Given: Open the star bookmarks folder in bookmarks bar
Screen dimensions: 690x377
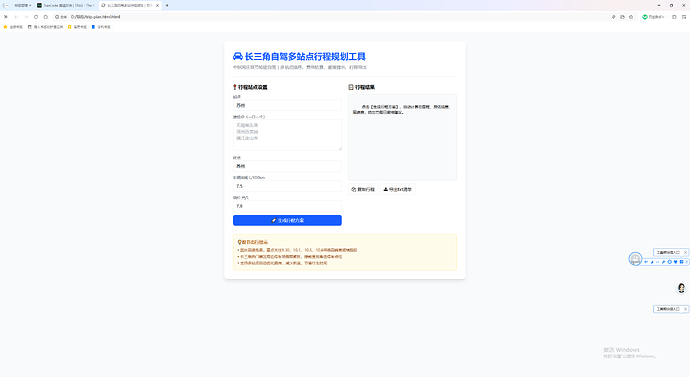Looking at the screenshot, I should tap(13, 27).
